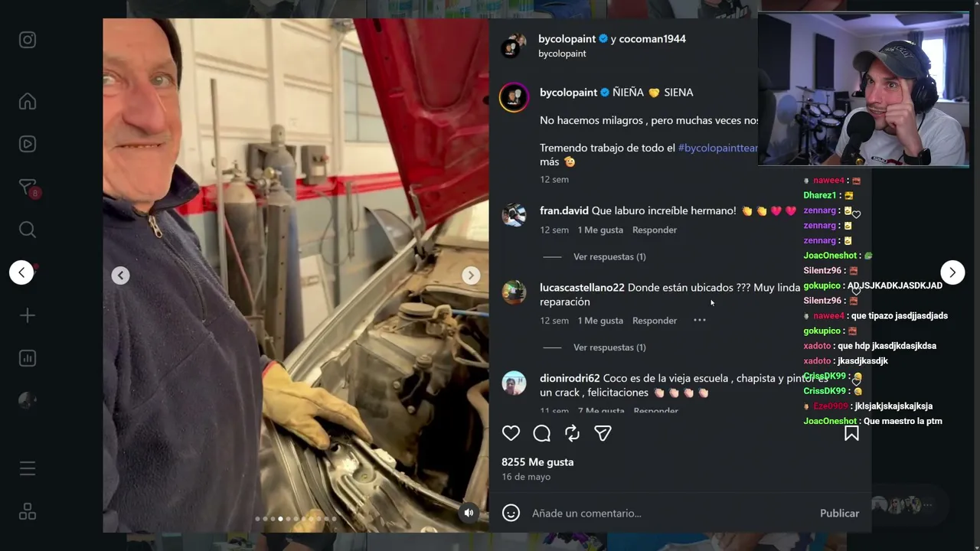View likes on lucascastellano22's comment
The height and width of the screenshot is (551, 980).
pyautogui.click(x=600, y=321)
